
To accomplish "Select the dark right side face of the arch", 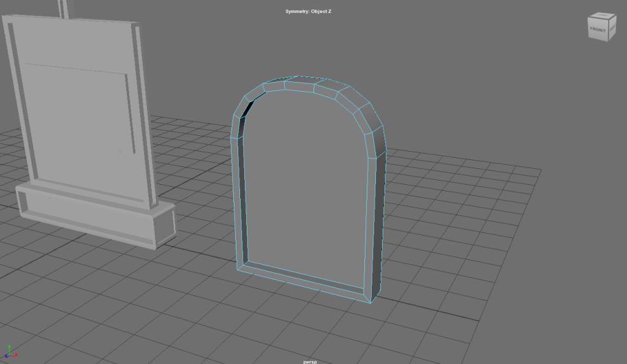I will (380, 220).
